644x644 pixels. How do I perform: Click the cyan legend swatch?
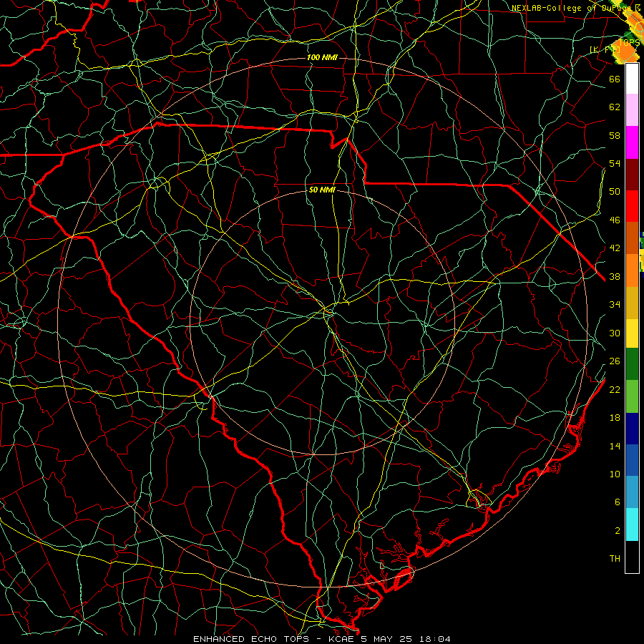[632, 525]
